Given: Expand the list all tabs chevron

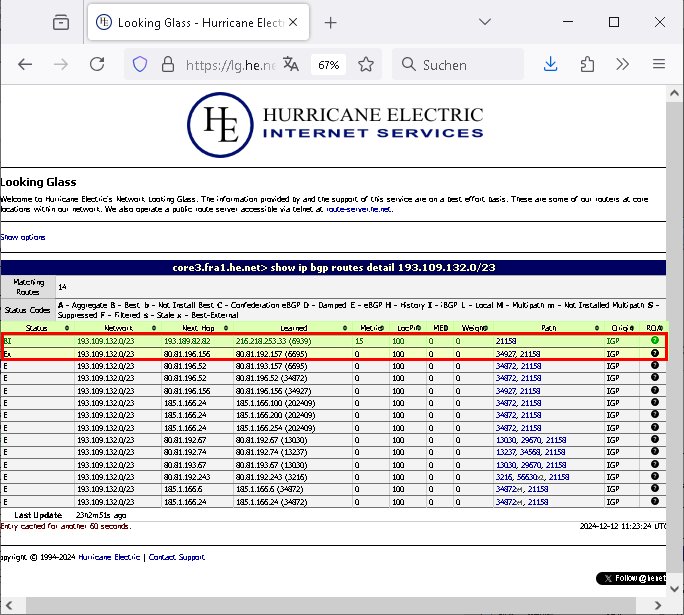Looking at the screenshot, I should (483, 22).
